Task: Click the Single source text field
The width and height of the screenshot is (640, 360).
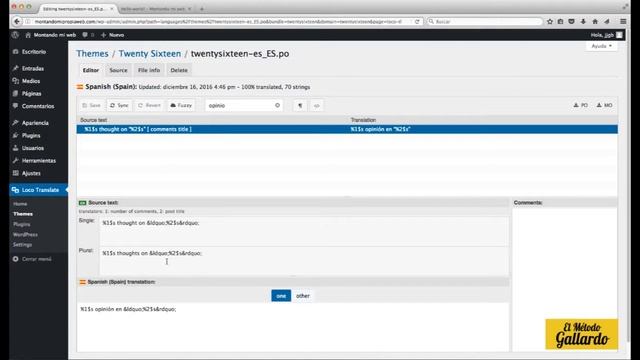Action: pos(304,231)
